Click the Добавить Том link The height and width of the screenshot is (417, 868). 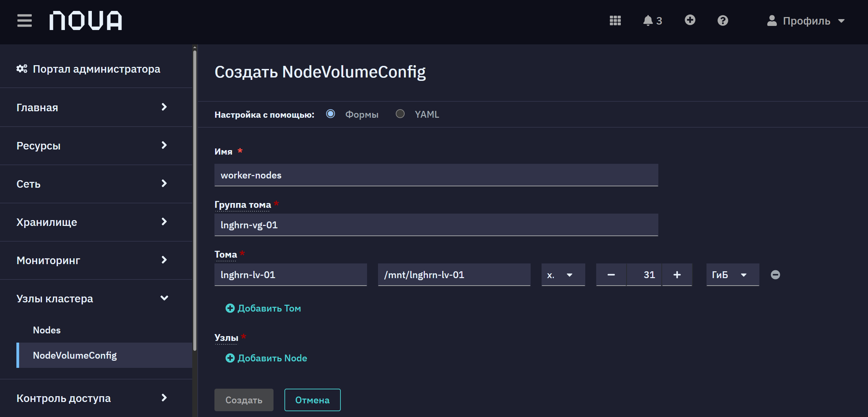tap(263, 308)
